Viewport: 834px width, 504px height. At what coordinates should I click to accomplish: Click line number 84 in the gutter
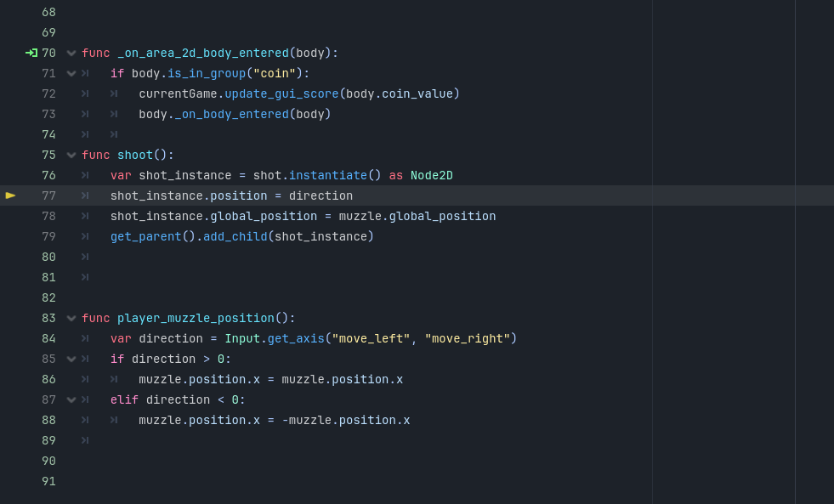click(48, 338)
